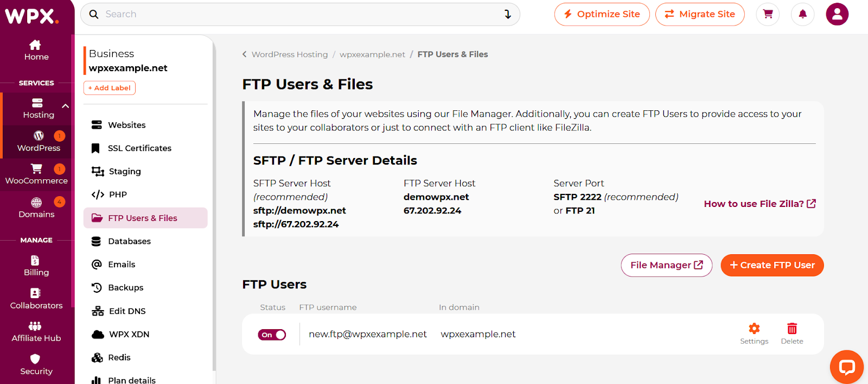Screen dimensions: 868x384
Task: Click breadcrumb back chevron
Action: tap(244, 54)
